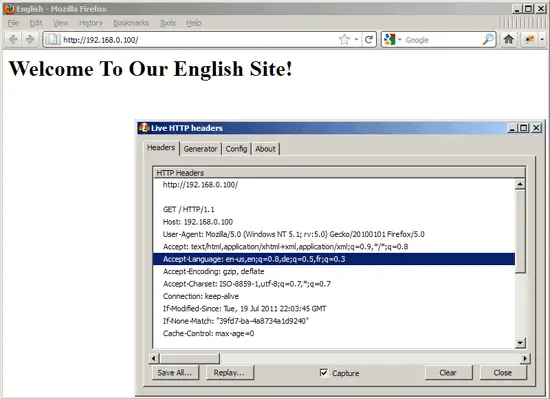550x399 pixels.
Task: Open the Tools menu
Action: click(168, 23)
